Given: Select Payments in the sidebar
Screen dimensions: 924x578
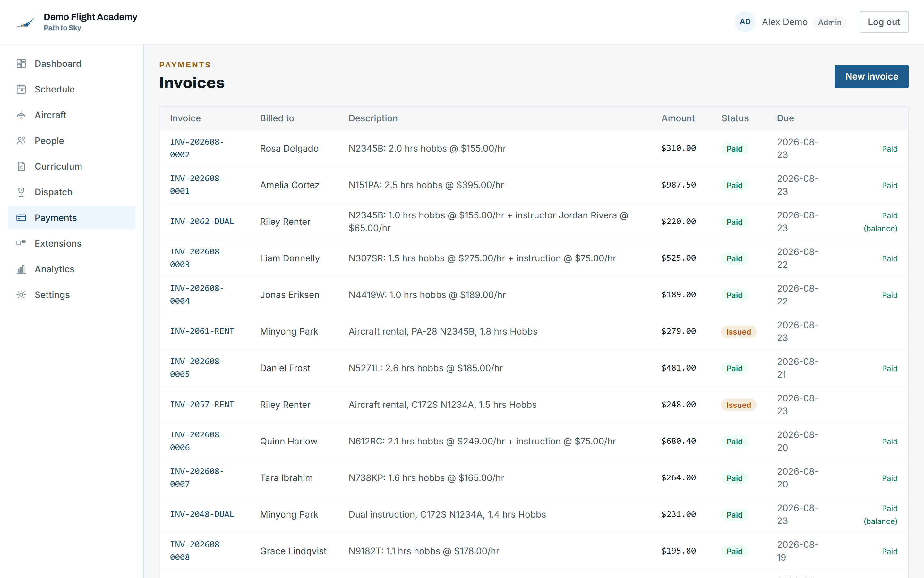Looking at the screenshot, I should [72, 217].
